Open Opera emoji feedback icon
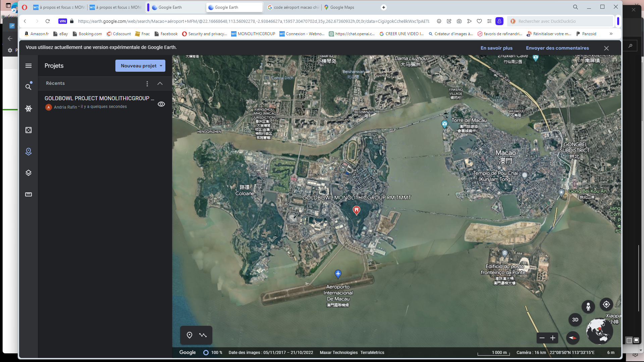This screenshot has width=644, height=362. [x=439, y=21]
